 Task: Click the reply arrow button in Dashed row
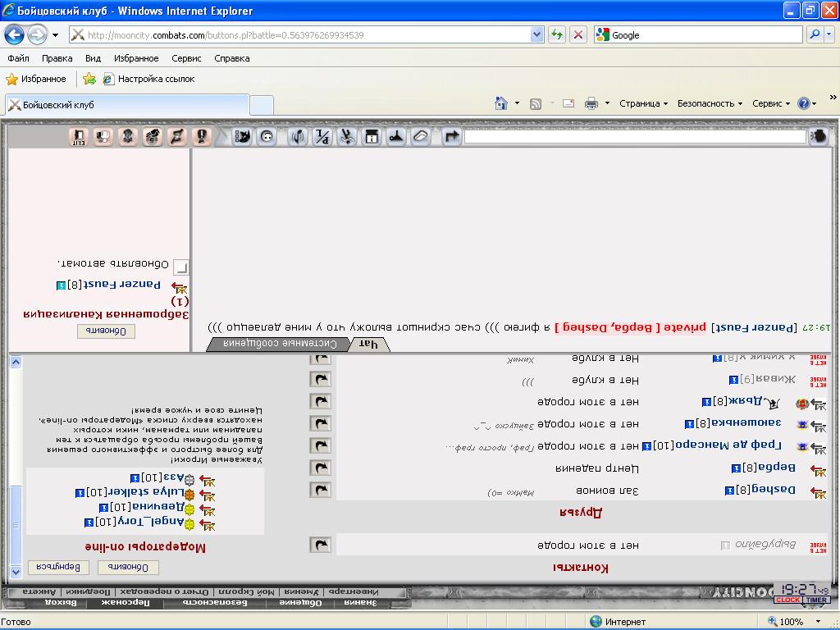click(321, 491)
